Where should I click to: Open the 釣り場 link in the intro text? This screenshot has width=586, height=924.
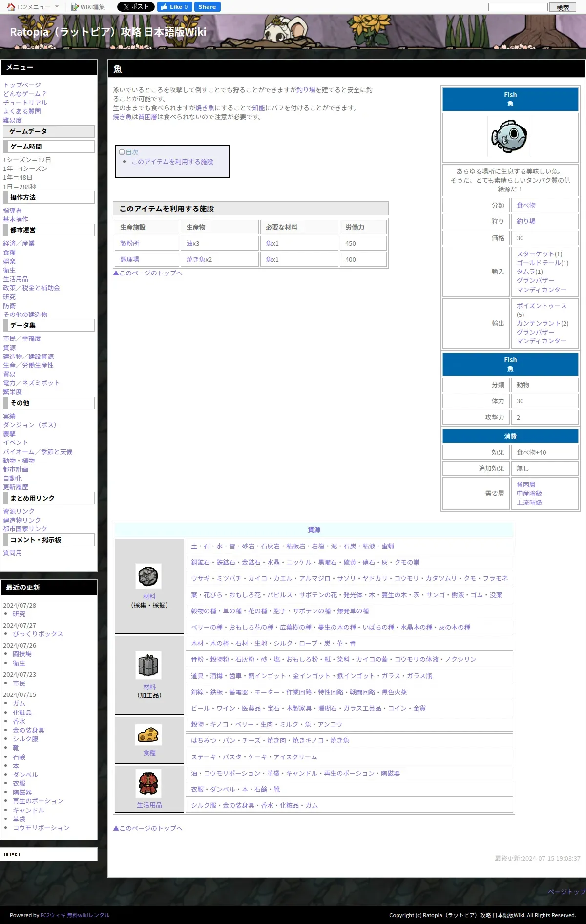coord(306,90)
